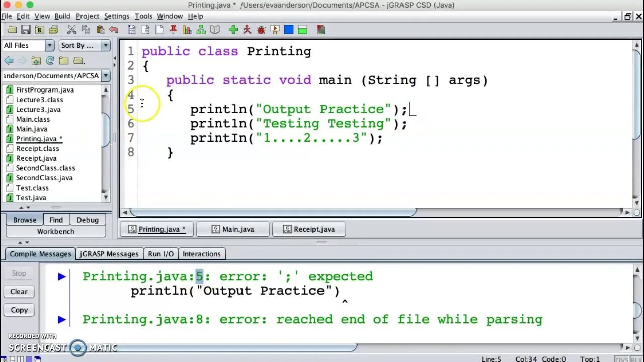This screenshot has width=644, height=362.
Task: Select Test.java in file list
Action: point(31,198)
